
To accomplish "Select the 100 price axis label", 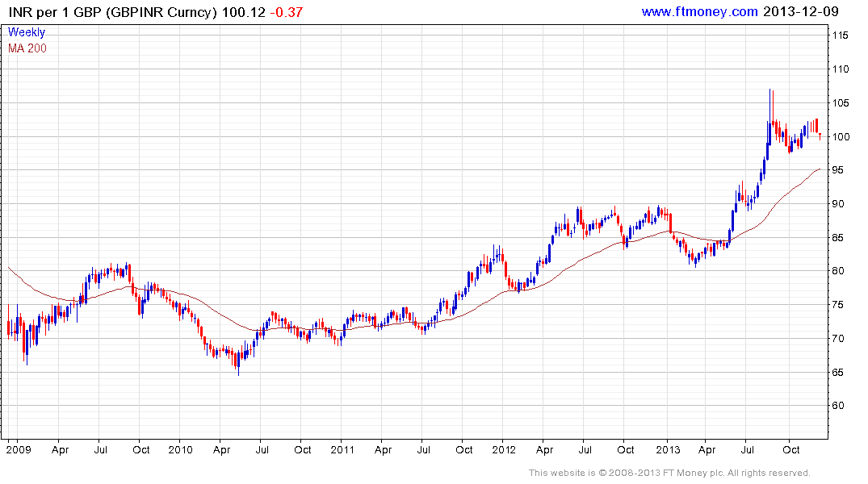I will coord(840,137).
